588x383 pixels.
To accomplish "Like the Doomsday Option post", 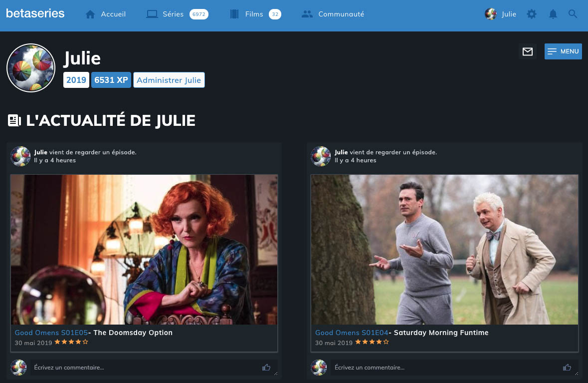I will coord(266,368).
